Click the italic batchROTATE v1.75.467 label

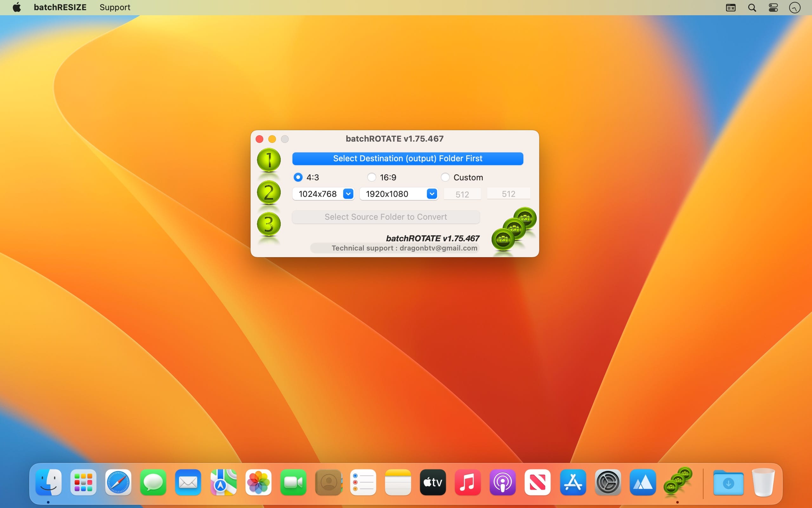(x=433, y=238)
